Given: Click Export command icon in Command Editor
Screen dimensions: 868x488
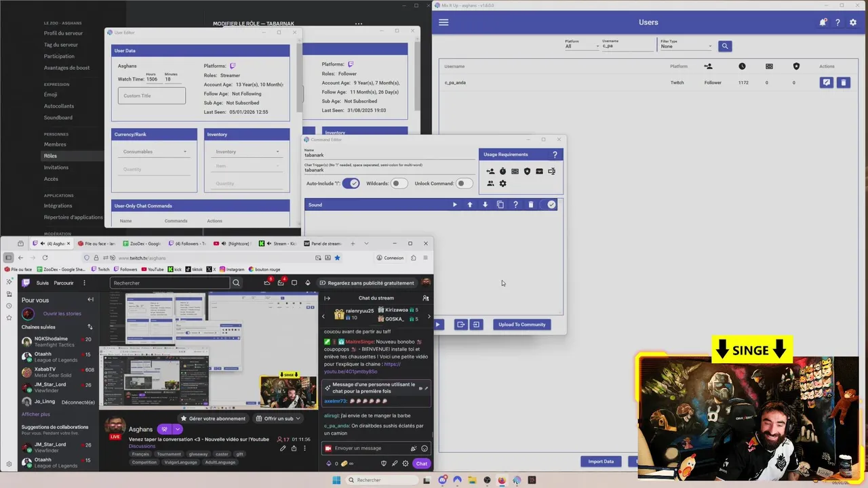Looking at the screenshot, I should point(460,325).
